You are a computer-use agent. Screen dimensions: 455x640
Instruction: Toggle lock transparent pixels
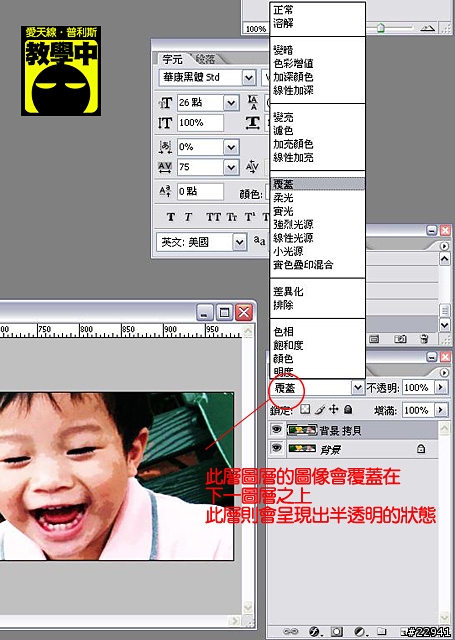[x=305, y=409]
